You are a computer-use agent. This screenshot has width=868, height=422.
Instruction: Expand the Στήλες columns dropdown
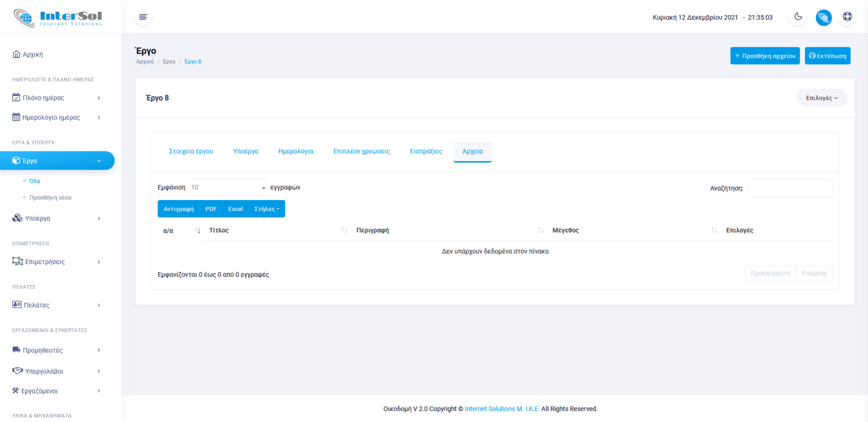tap(267, 209)
